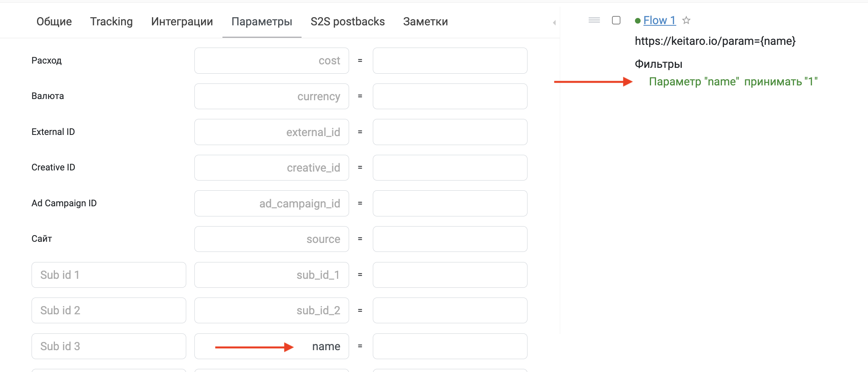
Task: Focus the currency value field
Action: 450,96
